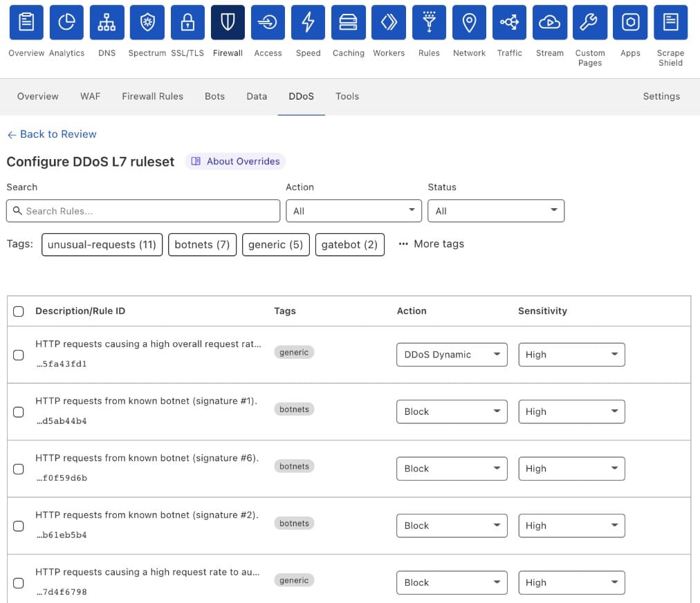
Task: Open Sensitivity dropdown for signature #6 rule
Action: [571, 469]
